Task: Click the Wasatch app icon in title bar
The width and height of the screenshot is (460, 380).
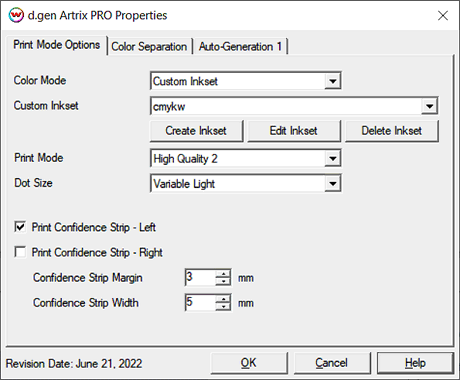Action: tap(16, 15)
